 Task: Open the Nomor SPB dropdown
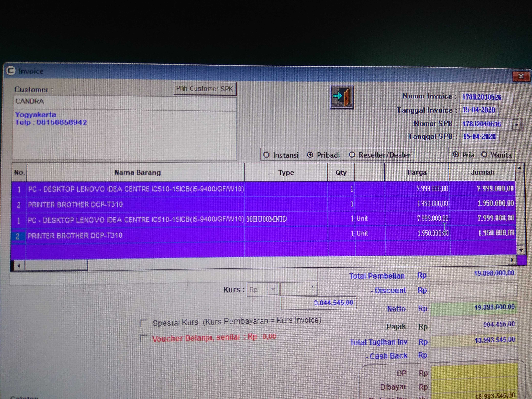point(517,125)
